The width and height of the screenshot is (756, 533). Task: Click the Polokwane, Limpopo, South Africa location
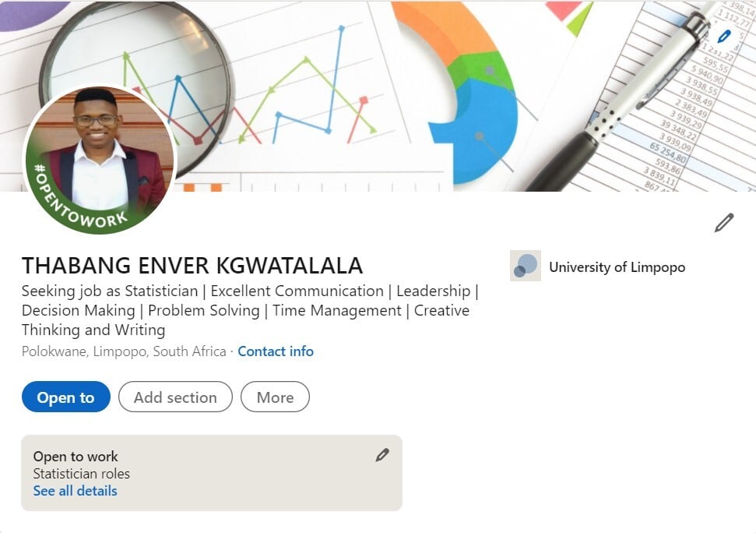click(124, 351)
